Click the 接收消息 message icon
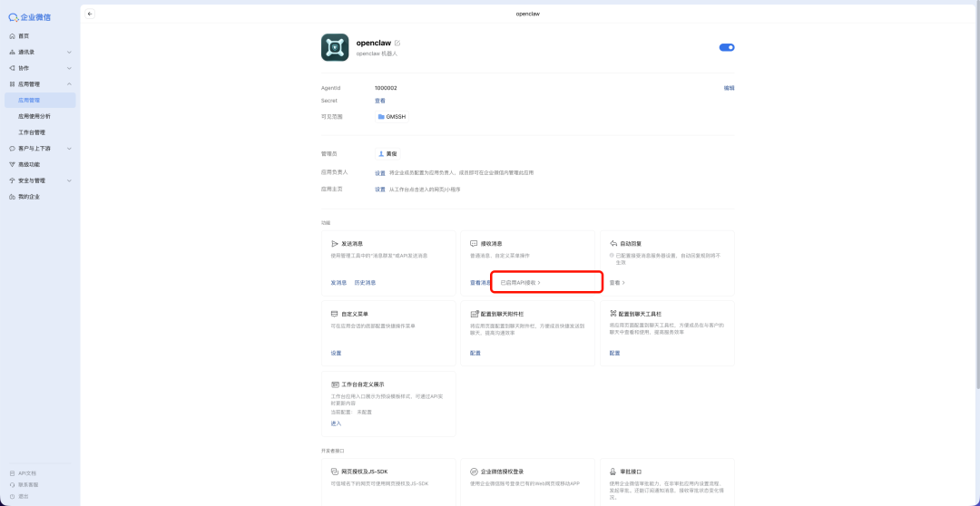Screen dimensions: 980x506 pyautogui.click(x=474, y=244)
